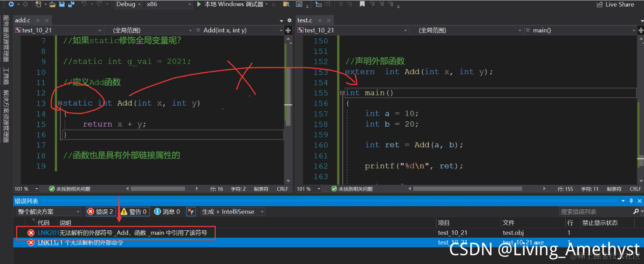The width and height of the screenshot is (644, 264).
Task: Close the test.c tab
Action: pos(328,20)
